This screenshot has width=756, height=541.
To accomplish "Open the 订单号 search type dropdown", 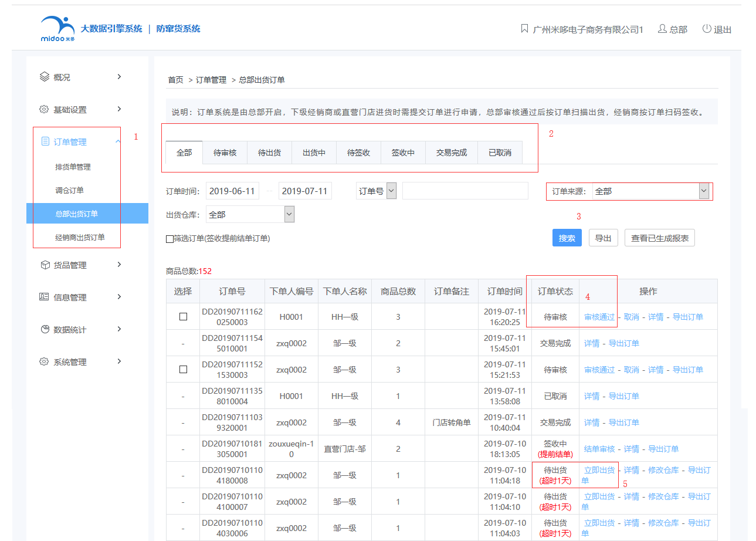I will click(x=377, y=191).
